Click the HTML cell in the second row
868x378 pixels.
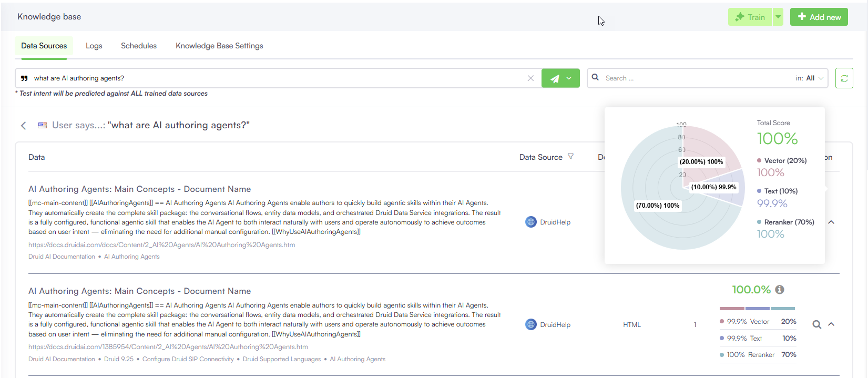tap(632, 324)
